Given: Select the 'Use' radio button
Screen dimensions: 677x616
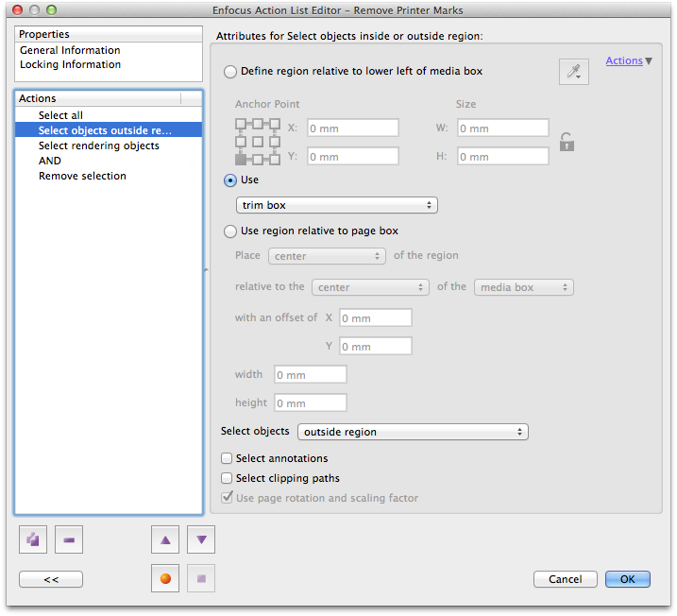Looking at the screenshot, I should coord(230,180).
